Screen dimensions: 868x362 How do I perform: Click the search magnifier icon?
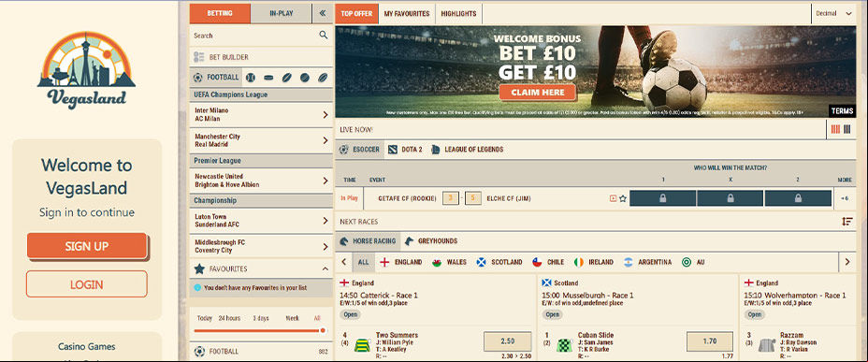pos(324,36)
